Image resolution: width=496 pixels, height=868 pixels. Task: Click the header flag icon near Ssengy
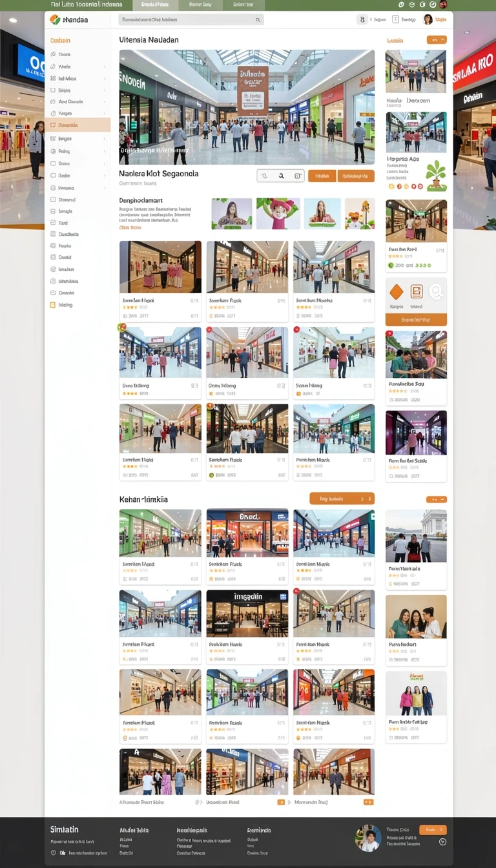(395, 19)
